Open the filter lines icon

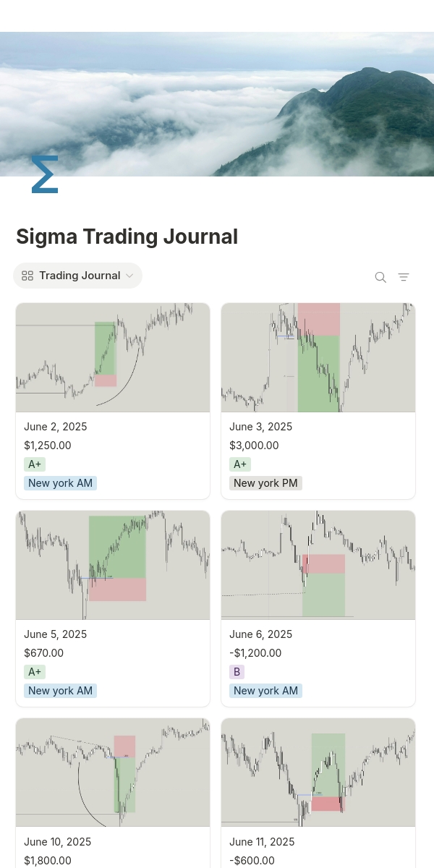coord(404,277)
